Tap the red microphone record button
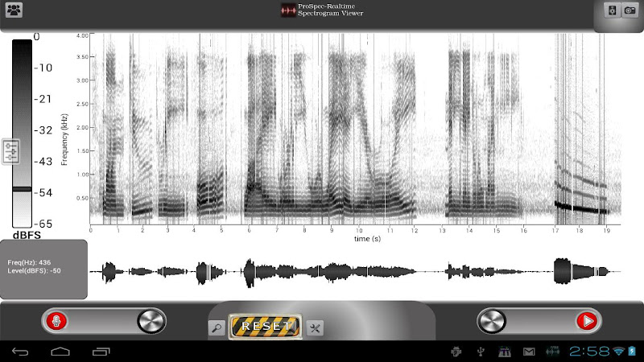The height and width of the screenshot is (362, 644). click(x=56, y=320)
